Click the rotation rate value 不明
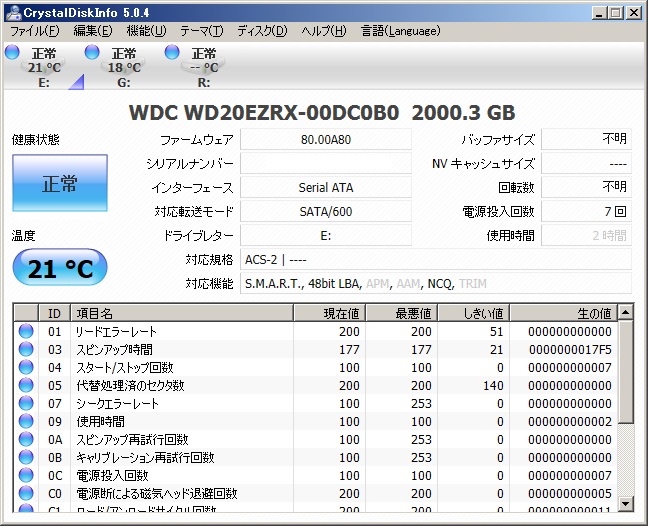Viewport: 648px width, 526px height. click(x=586, y=188)
